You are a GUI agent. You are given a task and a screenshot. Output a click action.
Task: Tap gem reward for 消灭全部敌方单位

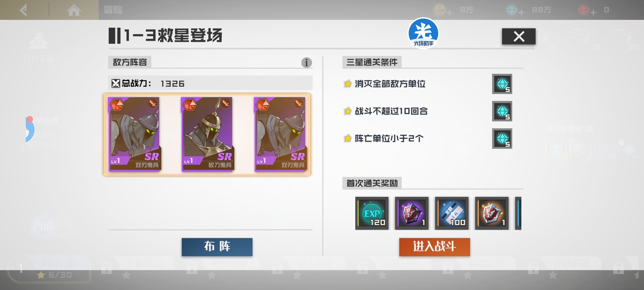tap(502, 84)
